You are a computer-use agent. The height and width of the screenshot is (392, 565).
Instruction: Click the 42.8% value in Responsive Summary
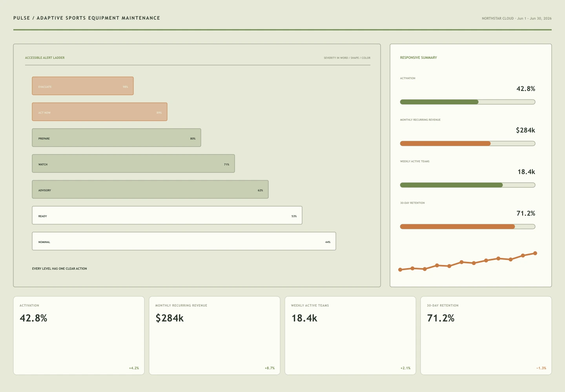pos(526,89)
